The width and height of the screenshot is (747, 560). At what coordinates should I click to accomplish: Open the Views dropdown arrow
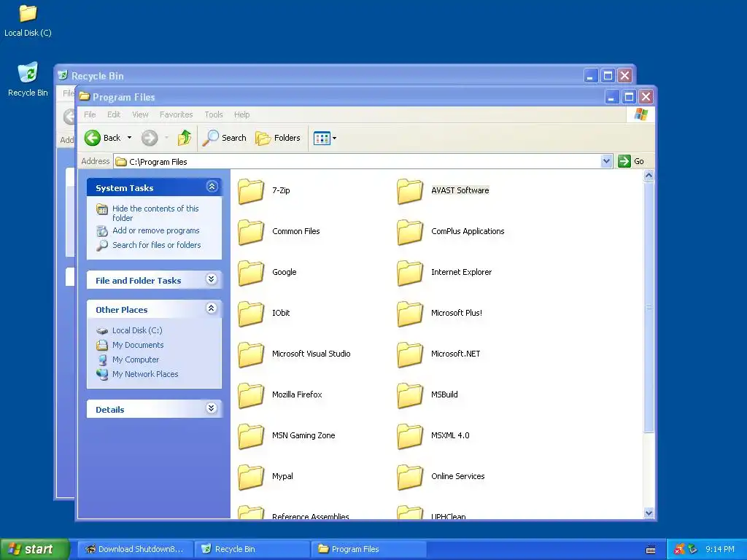click(x=334, y=138)
